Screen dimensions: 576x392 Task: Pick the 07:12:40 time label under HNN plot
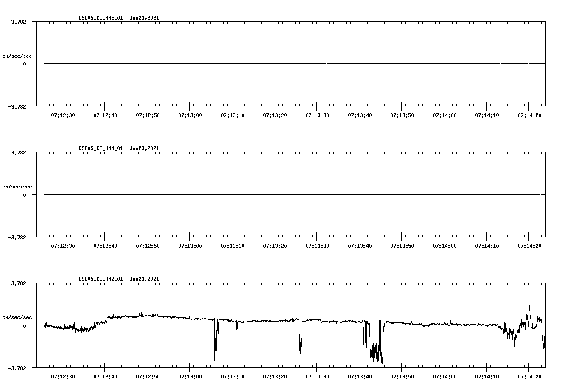[105, 246]
